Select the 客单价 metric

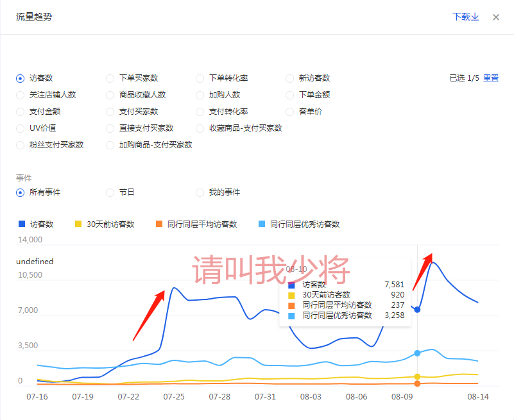tap(290, 112)
